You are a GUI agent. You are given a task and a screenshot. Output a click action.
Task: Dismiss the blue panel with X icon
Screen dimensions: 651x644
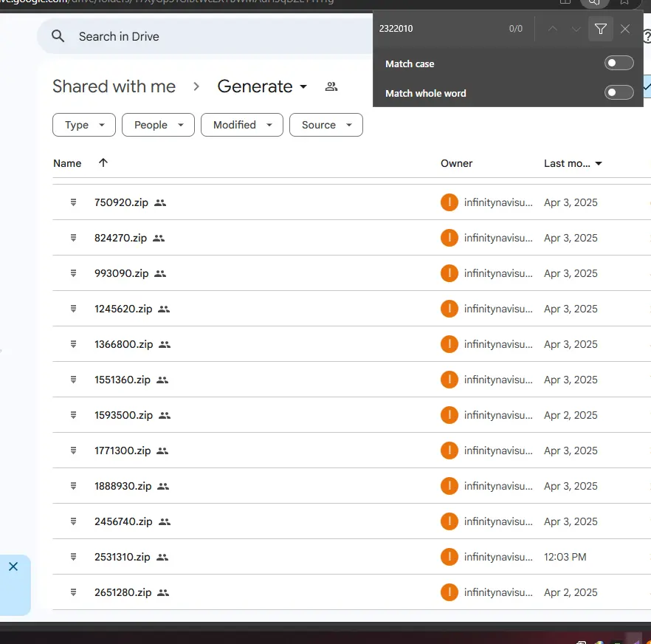[x=13, y=566]
